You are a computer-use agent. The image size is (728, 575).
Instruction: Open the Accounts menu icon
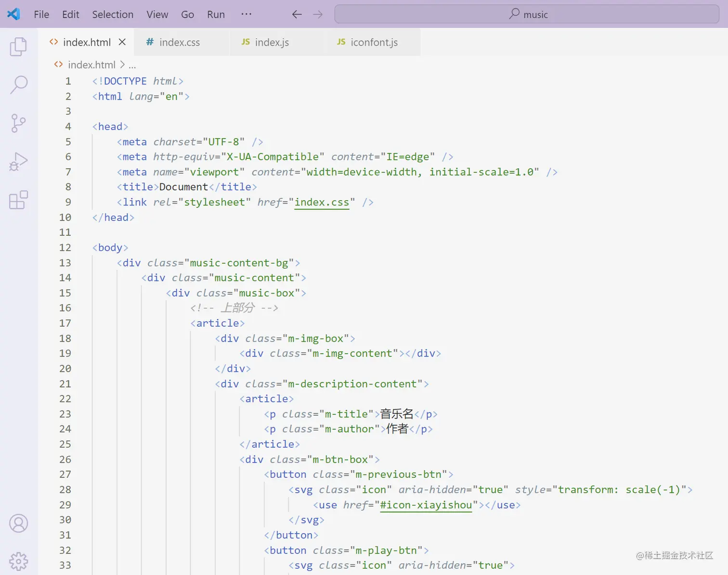18,524
